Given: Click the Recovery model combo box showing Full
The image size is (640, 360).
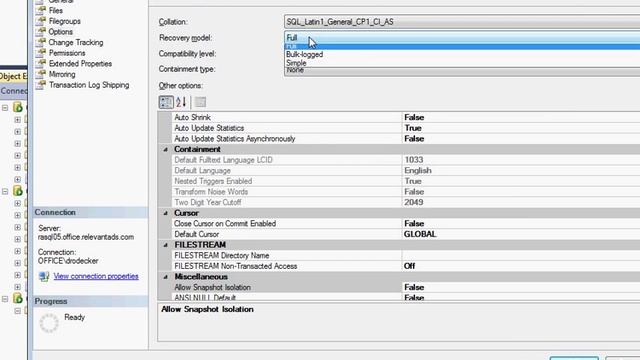Looking at the screenshot, I should click(462, 38).
